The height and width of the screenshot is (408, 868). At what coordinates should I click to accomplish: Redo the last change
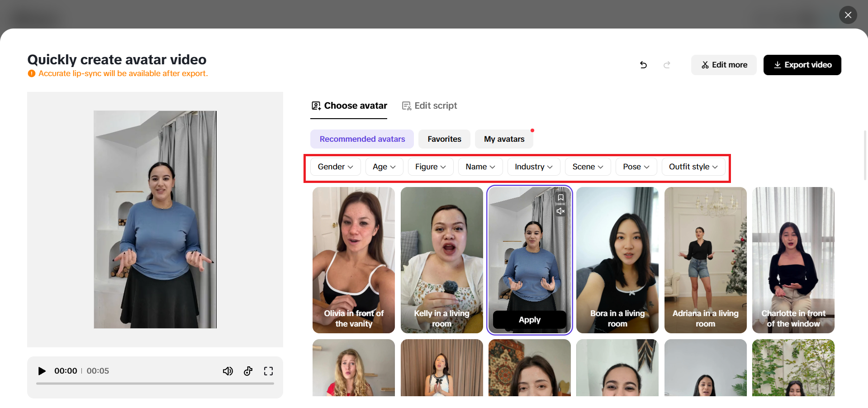pos(667,65)
